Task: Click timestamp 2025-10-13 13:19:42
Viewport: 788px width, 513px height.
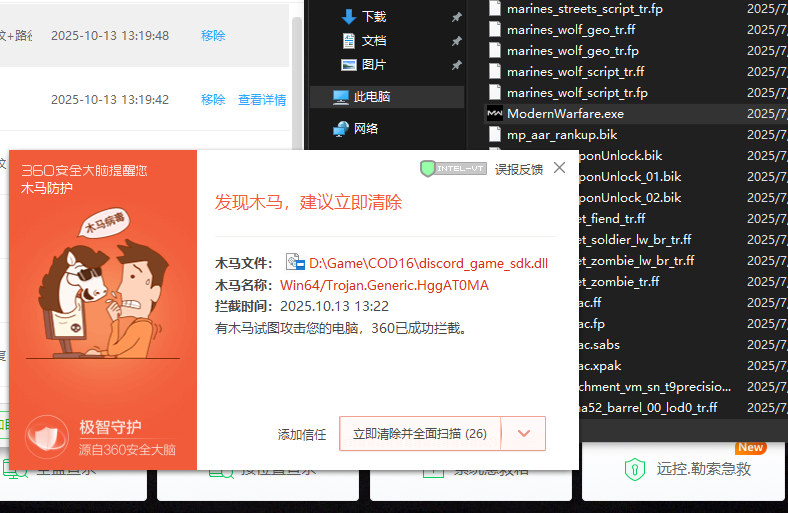Action: click(x=110, y=99)
